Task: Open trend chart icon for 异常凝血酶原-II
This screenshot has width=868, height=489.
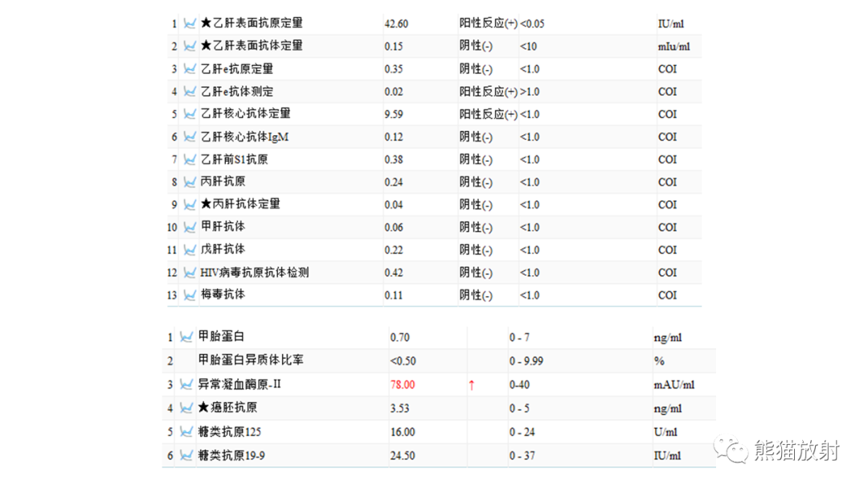Action: pos(186,384)
